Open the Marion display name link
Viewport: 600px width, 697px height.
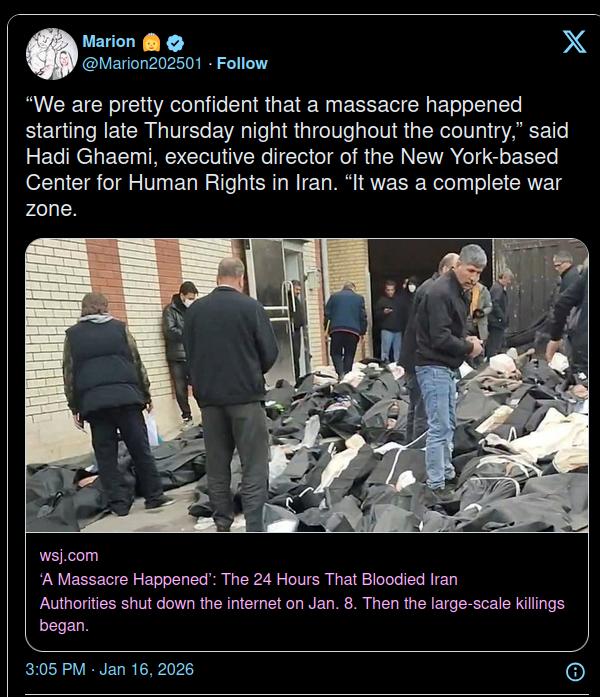tap(108, 42)
